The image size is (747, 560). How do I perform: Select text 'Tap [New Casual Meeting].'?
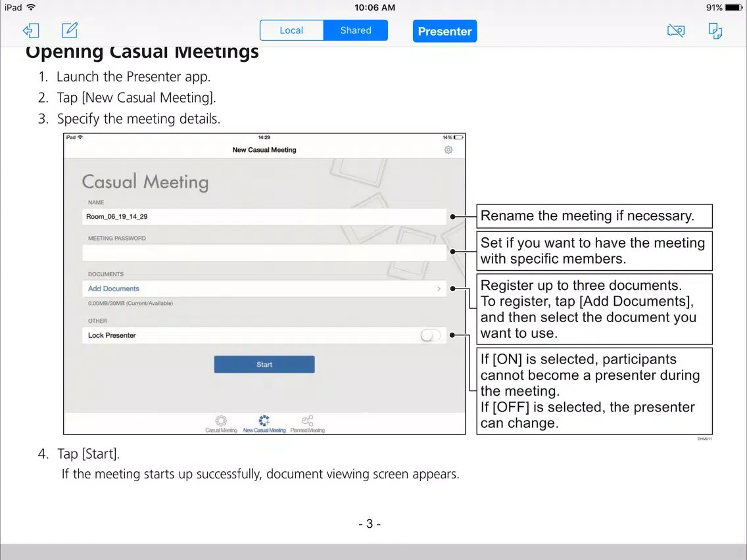(x=136, y=98)
